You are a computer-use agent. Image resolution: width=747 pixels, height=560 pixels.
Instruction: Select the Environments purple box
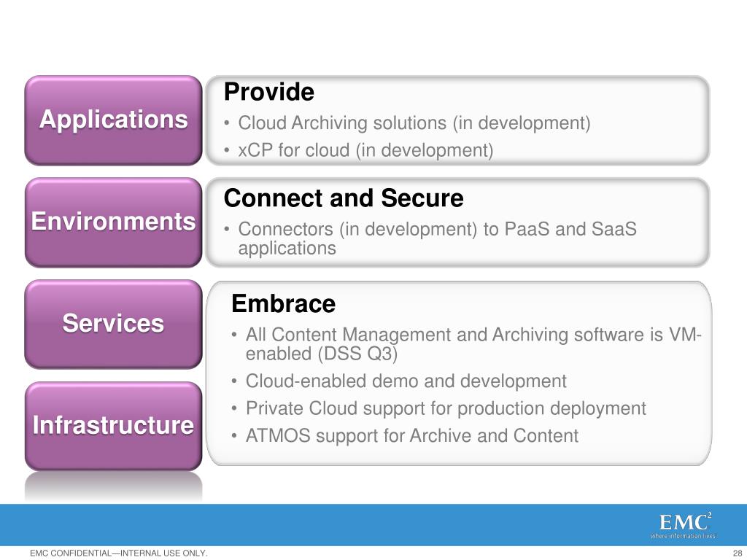(x=113, y=222)
